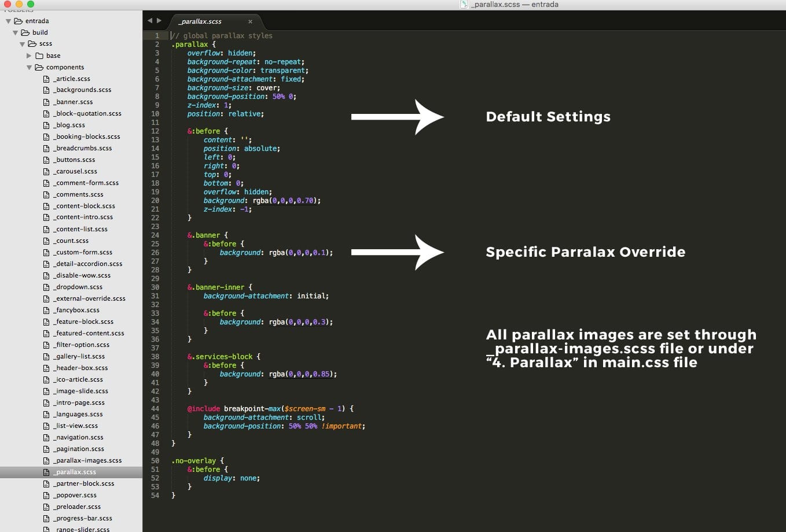Collapse the build folder arrow

coord(16,33)
